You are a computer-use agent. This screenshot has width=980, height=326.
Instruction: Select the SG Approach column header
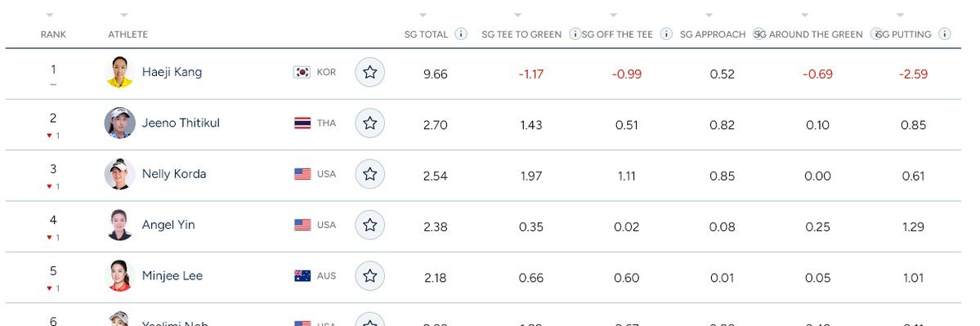click(713, 34)
